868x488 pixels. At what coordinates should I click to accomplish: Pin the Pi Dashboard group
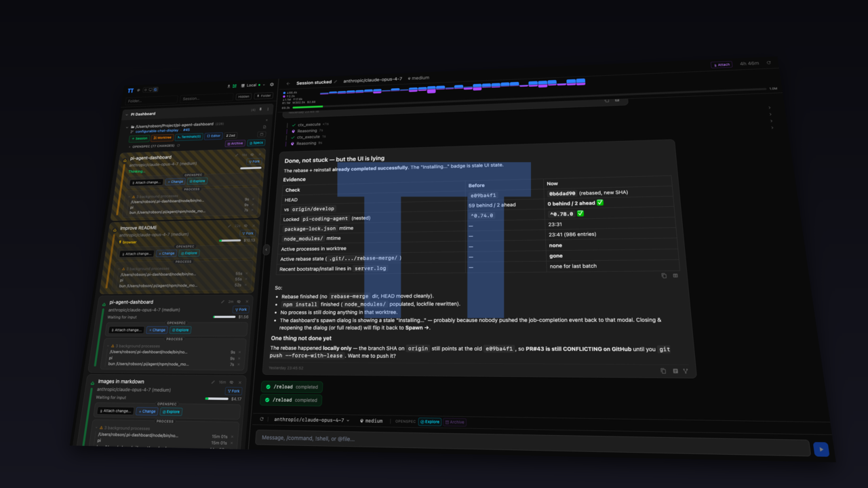[x=260, y=109]
